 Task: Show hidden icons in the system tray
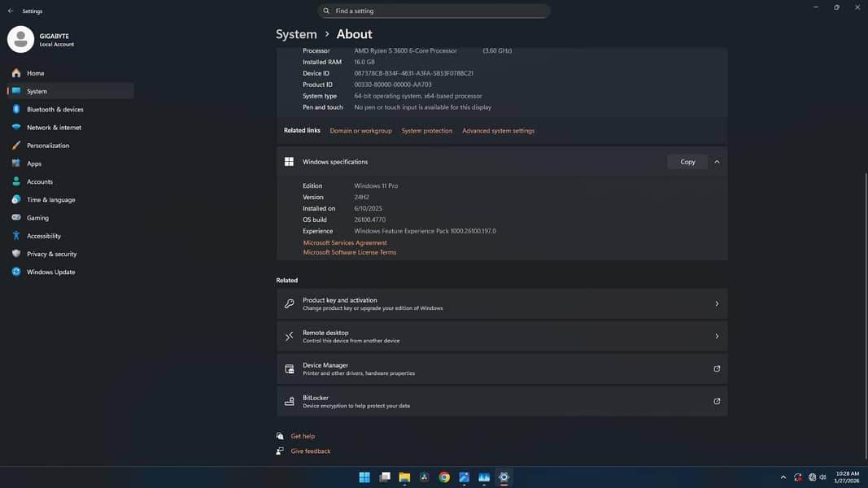(783, 477)
